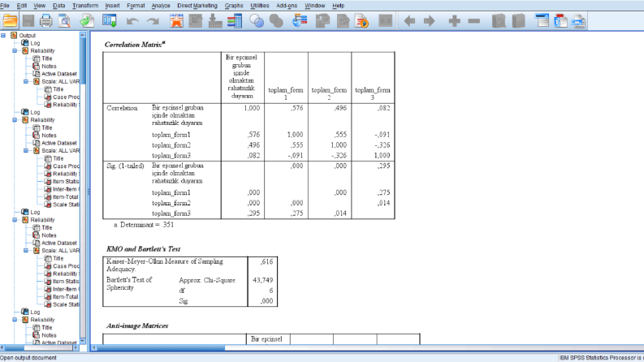
Task: Open Print Preview from the toolbar
Action: [64, 21]
